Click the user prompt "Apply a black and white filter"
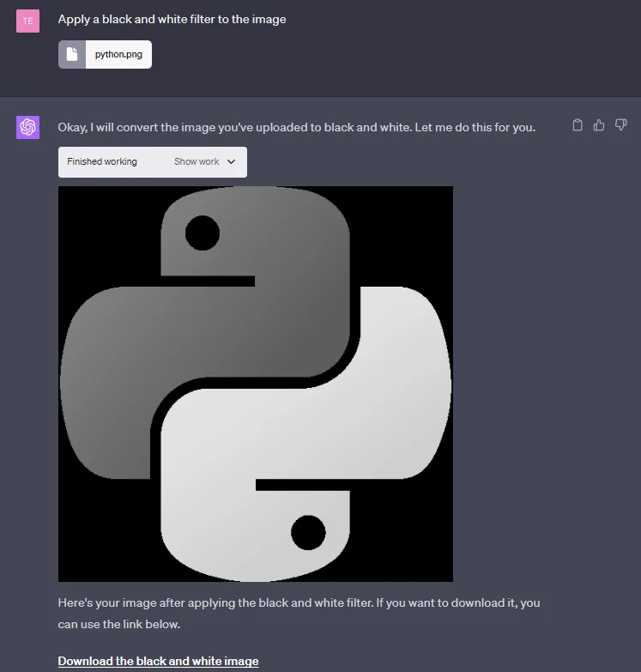Viewport: 641px width, 672px height. [172, 19]
